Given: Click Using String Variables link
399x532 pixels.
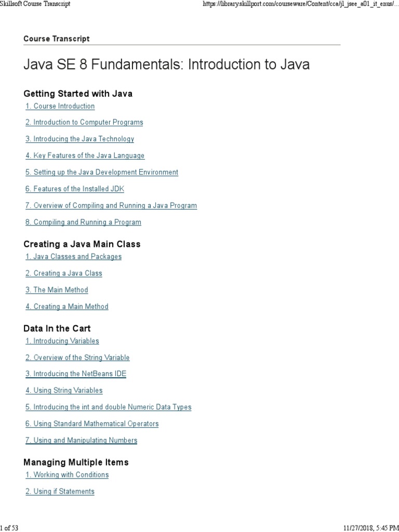Looking at the screenshot, I should coord(64,390).
